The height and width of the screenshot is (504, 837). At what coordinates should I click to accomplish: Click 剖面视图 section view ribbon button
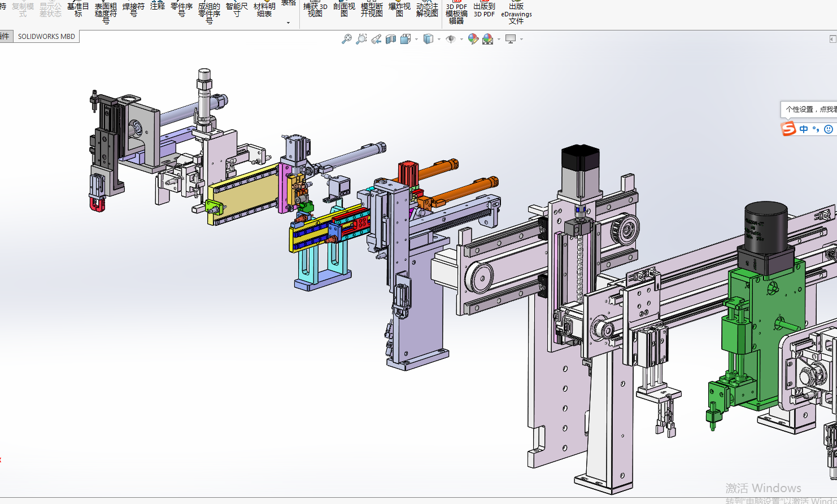pos(344,10)
